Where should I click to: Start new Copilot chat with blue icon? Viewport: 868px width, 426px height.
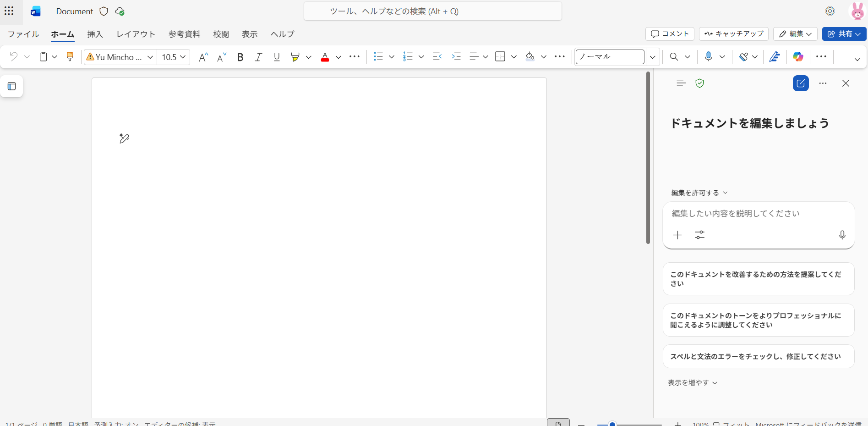click(800, 83)
